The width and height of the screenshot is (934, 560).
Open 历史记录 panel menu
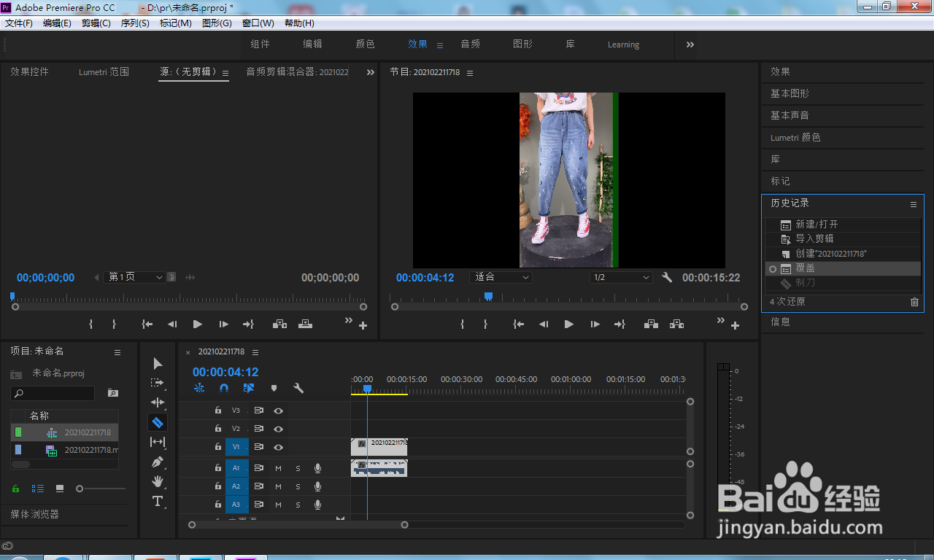(x=913, y=205)
